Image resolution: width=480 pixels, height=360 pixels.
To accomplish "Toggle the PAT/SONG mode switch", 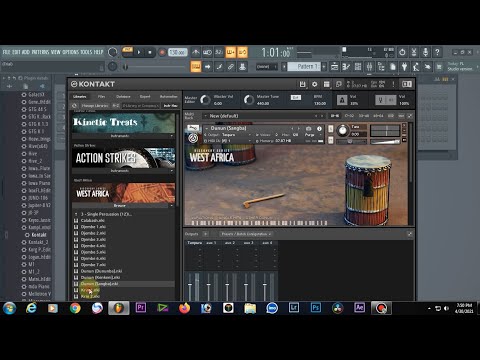I will point(127,52).
